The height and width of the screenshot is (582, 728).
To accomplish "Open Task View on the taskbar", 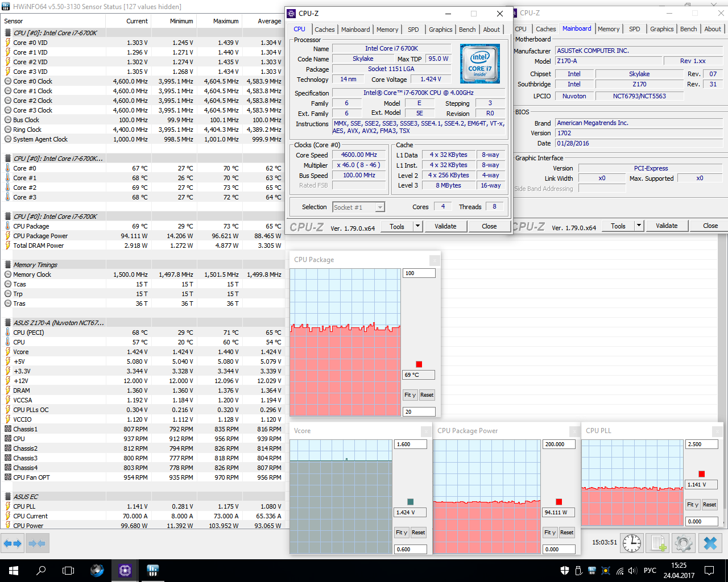I will (x=68, y=570).
